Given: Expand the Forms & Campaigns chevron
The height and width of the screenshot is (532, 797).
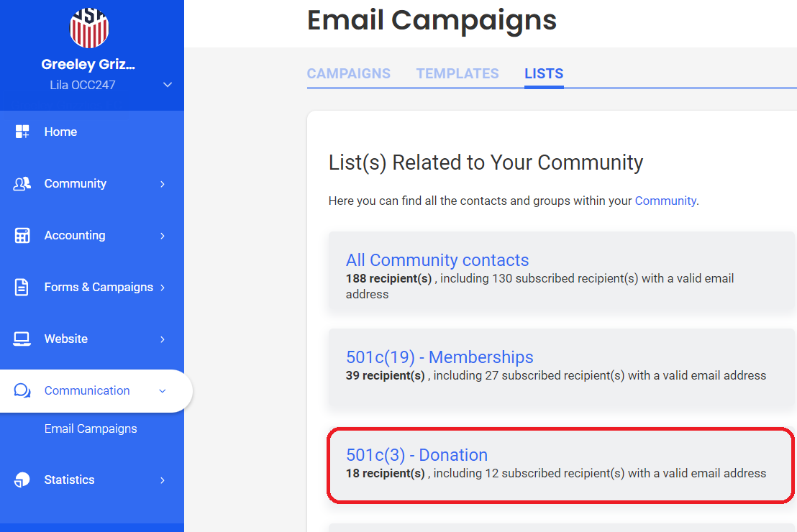Looking at the screenshot, I should point(163,288).
